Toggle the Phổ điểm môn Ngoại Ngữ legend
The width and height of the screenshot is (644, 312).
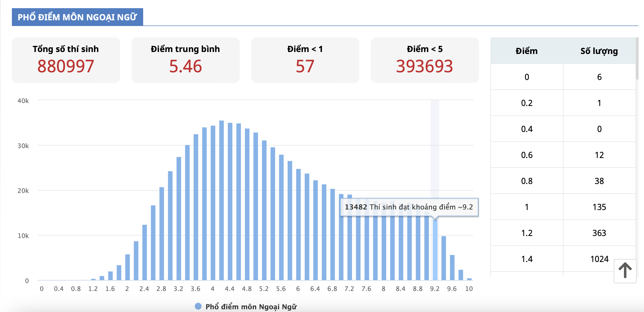pos(251,307)
